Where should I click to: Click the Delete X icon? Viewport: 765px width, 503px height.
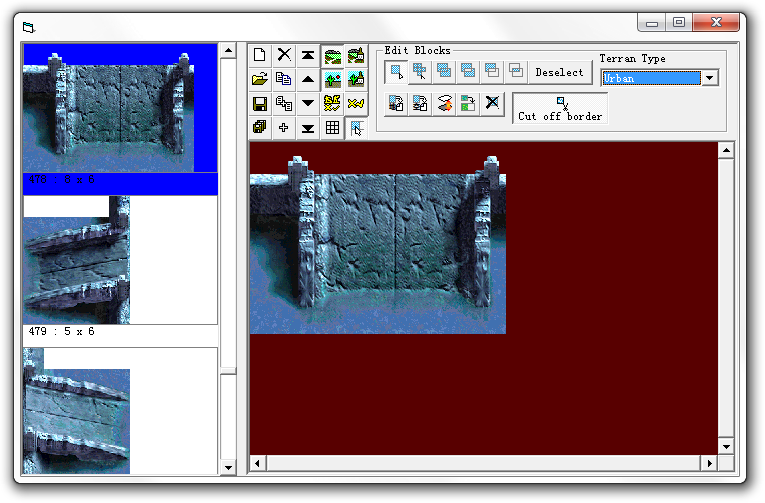pyautogui.click(x=284, y=55)
